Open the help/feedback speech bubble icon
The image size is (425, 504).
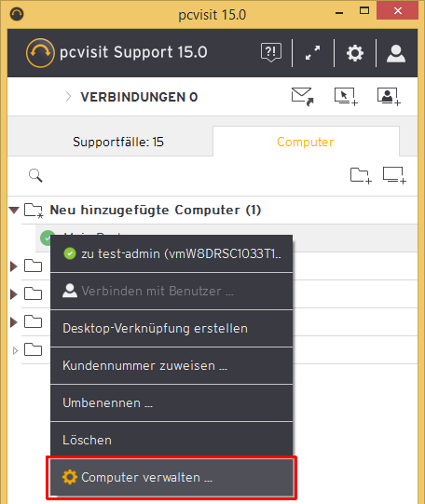pos(271,52)
